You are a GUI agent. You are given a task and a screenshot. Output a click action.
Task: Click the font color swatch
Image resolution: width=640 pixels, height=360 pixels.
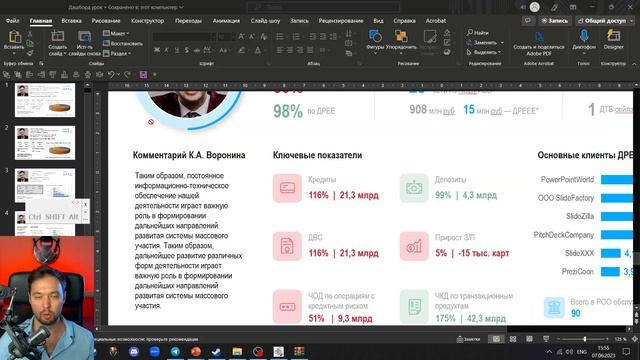point(258,50)
